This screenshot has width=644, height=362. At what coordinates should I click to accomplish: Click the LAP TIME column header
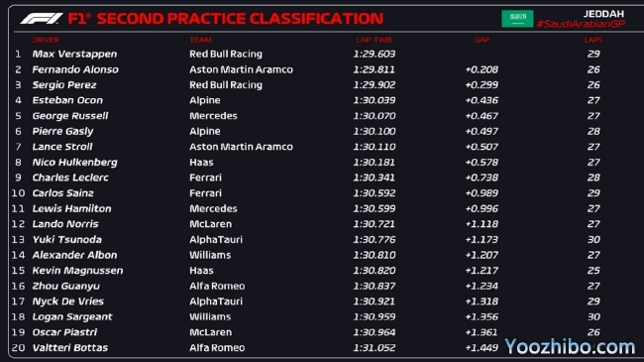click(375, 40)
